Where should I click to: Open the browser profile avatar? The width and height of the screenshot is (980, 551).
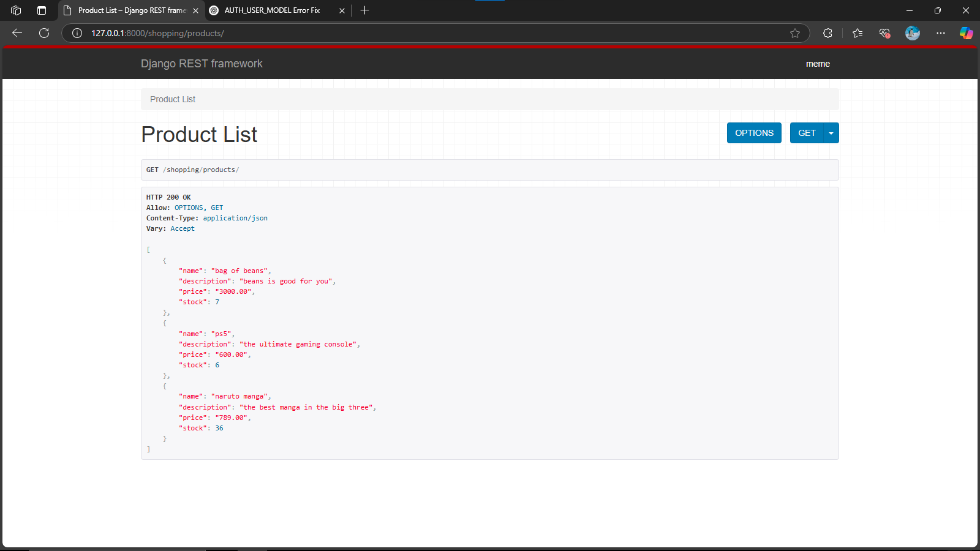pos(913,33)
